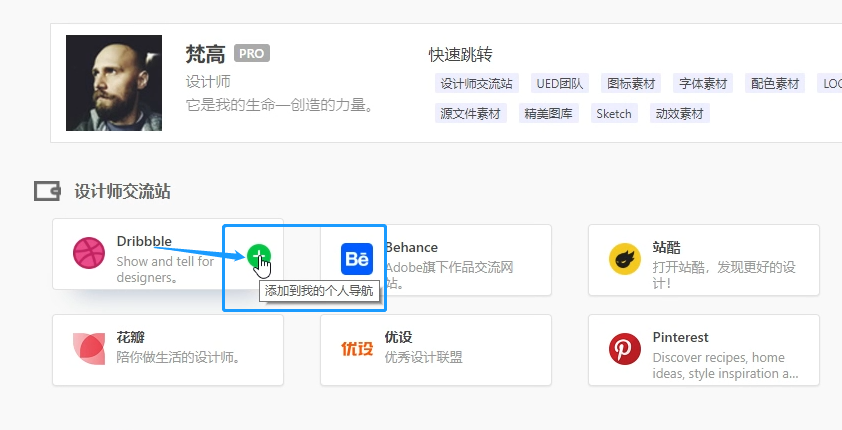Screen dimensions: 842x430
Task: Click the 花瓣 red petal logo
Action: (x=89, y=348)
